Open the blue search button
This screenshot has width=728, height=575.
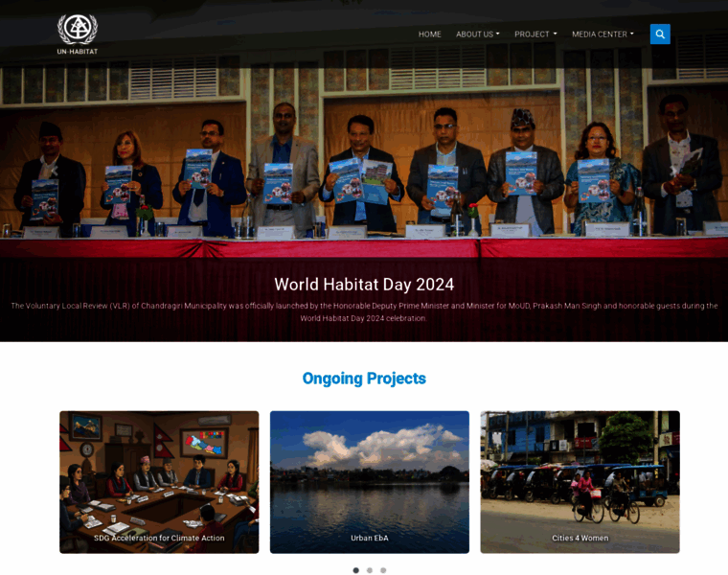click(x=660, y=34)
